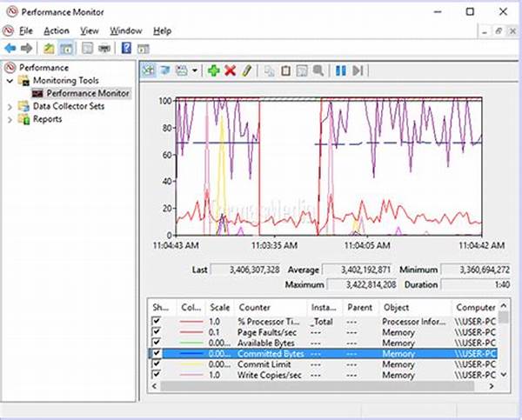
Task: Click Update Data step-forward icon
Action: coord(358,70)
